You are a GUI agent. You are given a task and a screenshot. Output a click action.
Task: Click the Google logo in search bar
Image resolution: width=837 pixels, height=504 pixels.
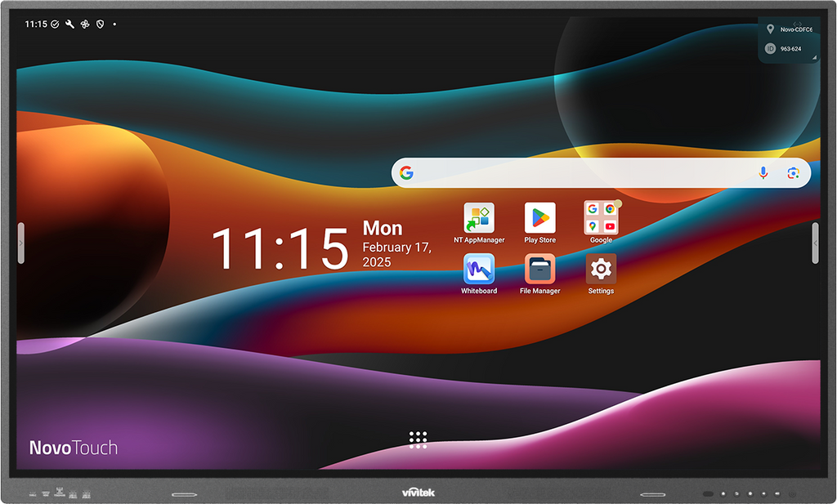(407, 173)
